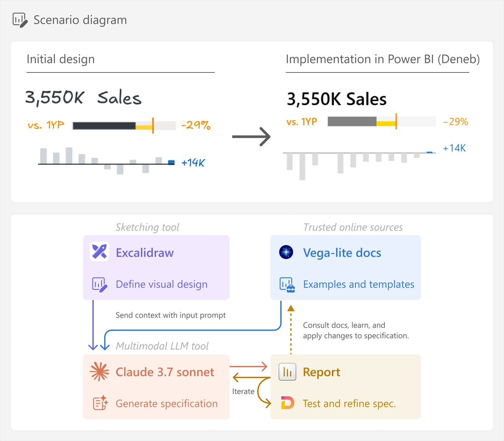This screenshot has width=504, height=441.
Task: Click the Generate specification label
Action: pyautogui.click(x=167, y=404)
